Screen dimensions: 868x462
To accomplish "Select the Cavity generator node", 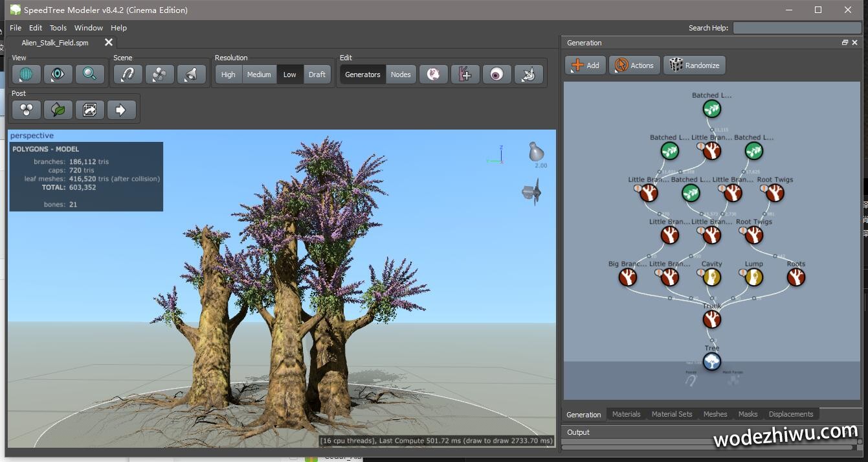I will 711,277.
